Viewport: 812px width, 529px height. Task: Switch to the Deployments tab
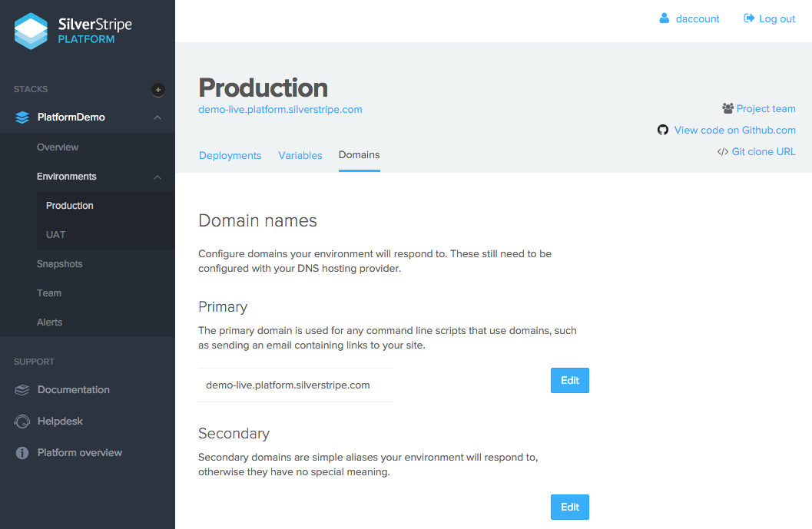coord(230,155)
